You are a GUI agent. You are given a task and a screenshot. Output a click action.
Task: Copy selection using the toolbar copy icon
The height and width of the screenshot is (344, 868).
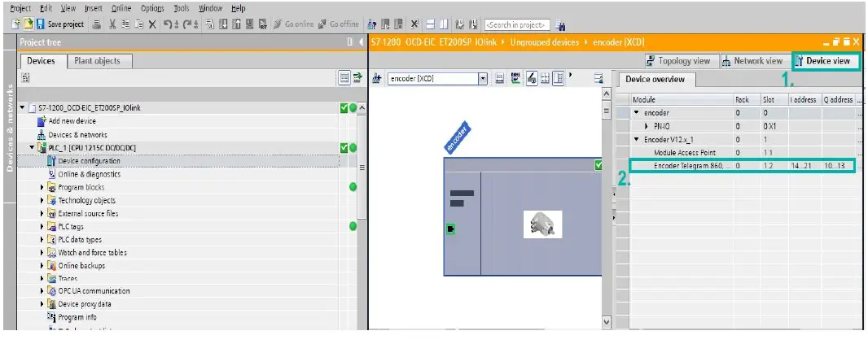[125, 24]
